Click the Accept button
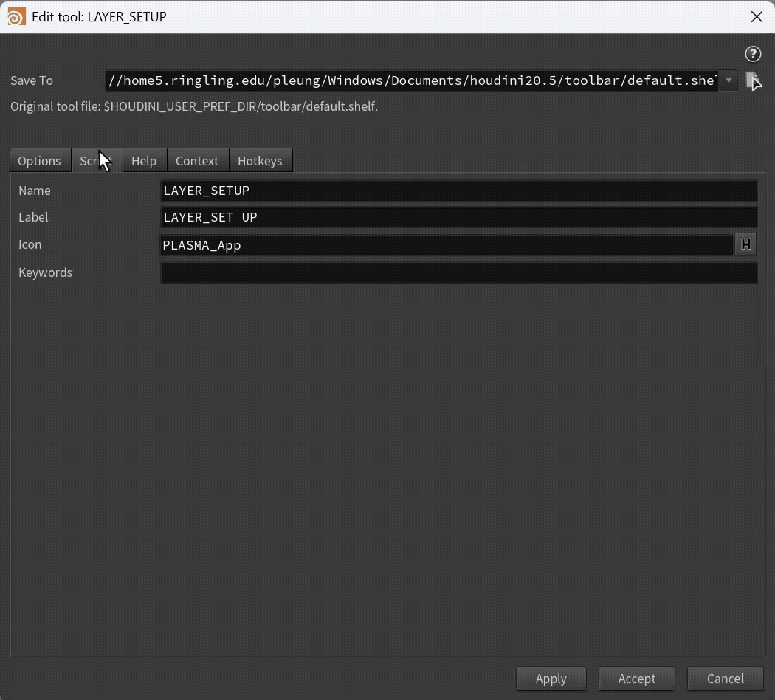The height and width of the screenshot is (700, 775). tap(636, 679)
